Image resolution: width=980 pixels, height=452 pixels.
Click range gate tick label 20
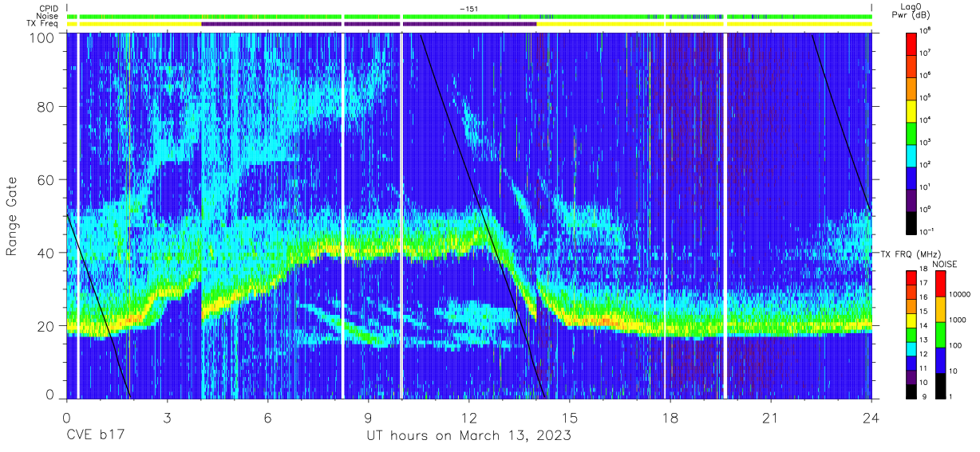click(x=45, y=324)
